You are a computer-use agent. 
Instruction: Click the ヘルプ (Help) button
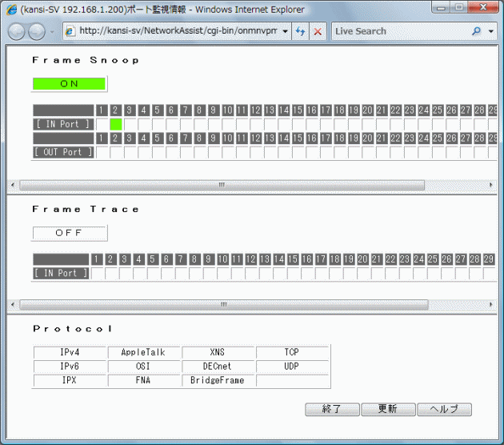444,409
